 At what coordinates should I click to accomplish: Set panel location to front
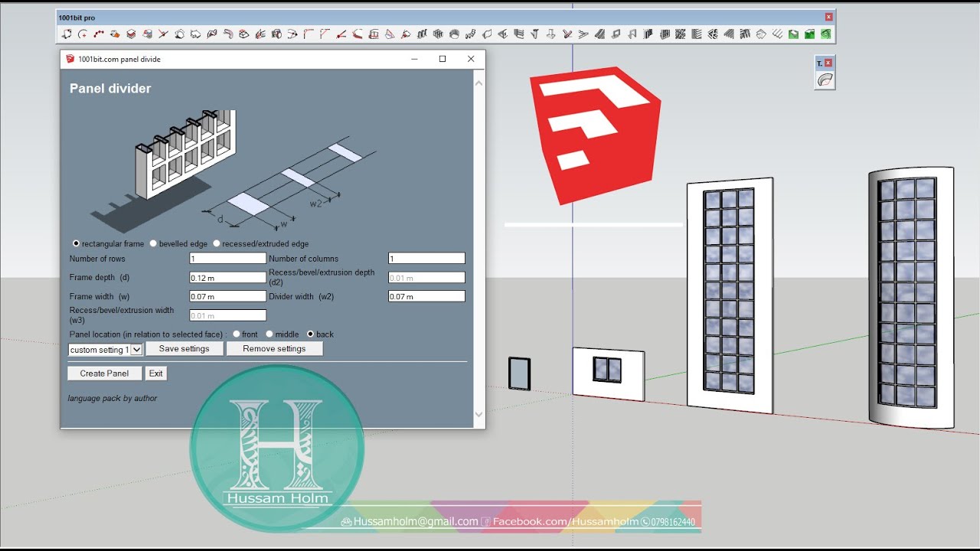(236, 334)
